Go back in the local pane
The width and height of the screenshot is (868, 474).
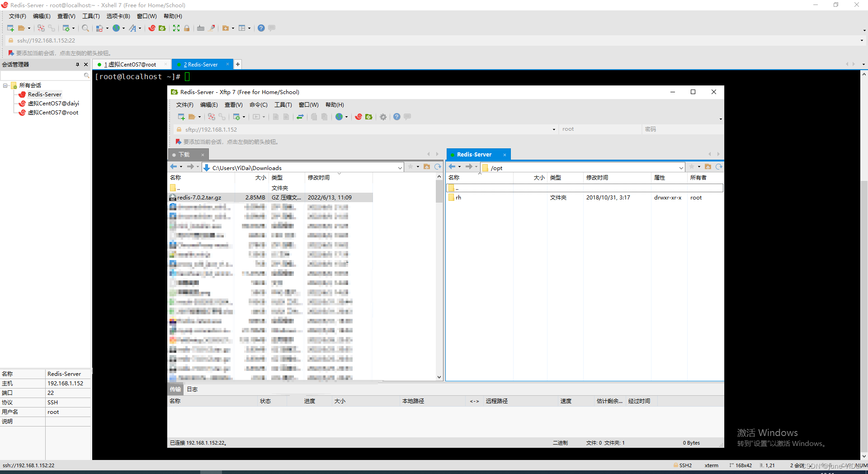tap(174, 167)
